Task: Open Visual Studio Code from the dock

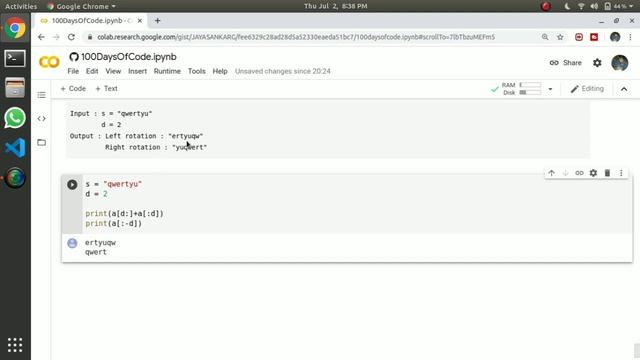Action: [15, 148]
